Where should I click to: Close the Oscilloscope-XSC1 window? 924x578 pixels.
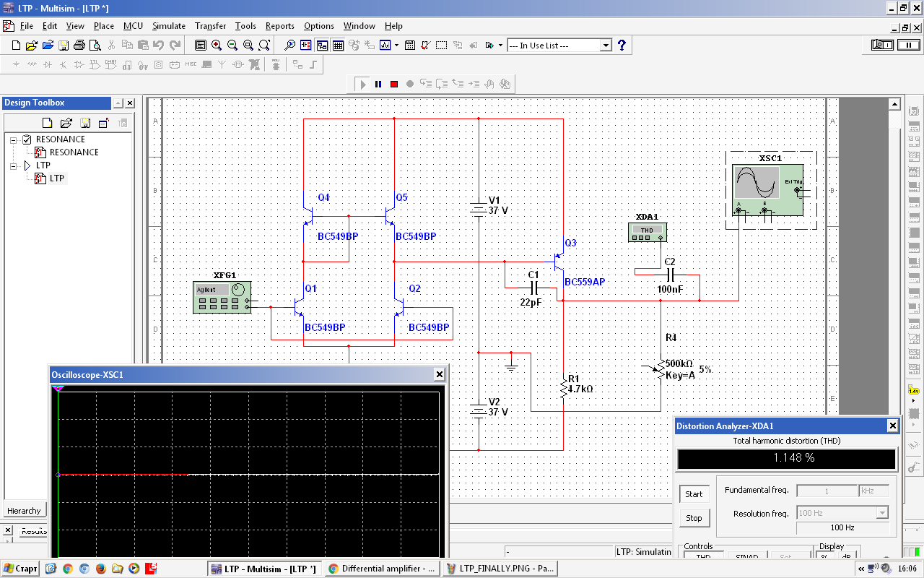click(439, 374)
